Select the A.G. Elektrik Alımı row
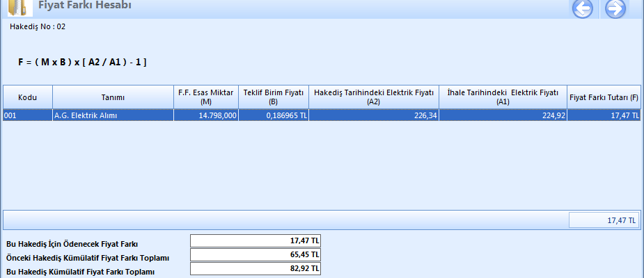This screenshot has width=644, height=278. [113, 115]
